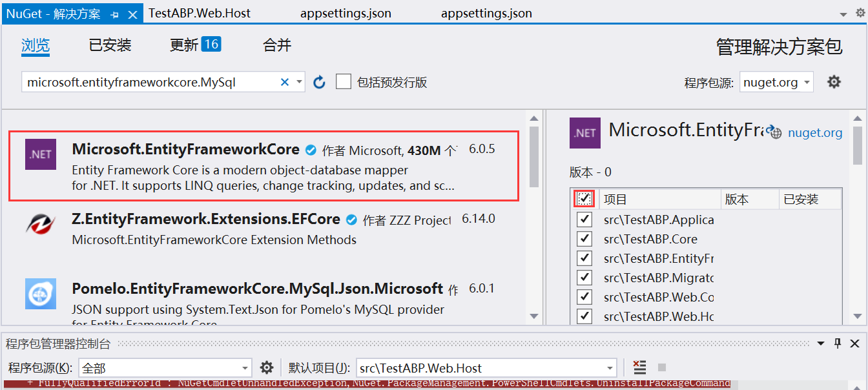Open console package manager settings gear
The height and width of the screenshot is (390, 868).
266,368
